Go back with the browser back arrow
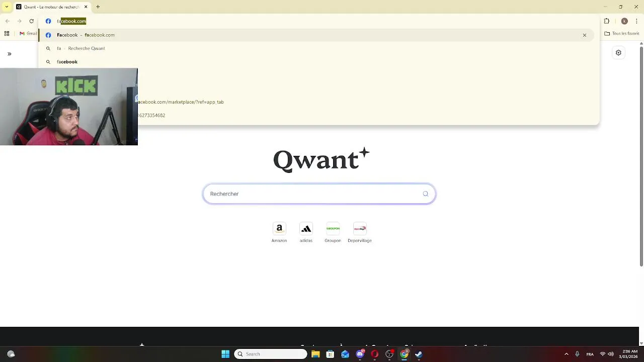The width and height of the screenshot is (644, 362). pyautogui.click(x=7, y=21)
